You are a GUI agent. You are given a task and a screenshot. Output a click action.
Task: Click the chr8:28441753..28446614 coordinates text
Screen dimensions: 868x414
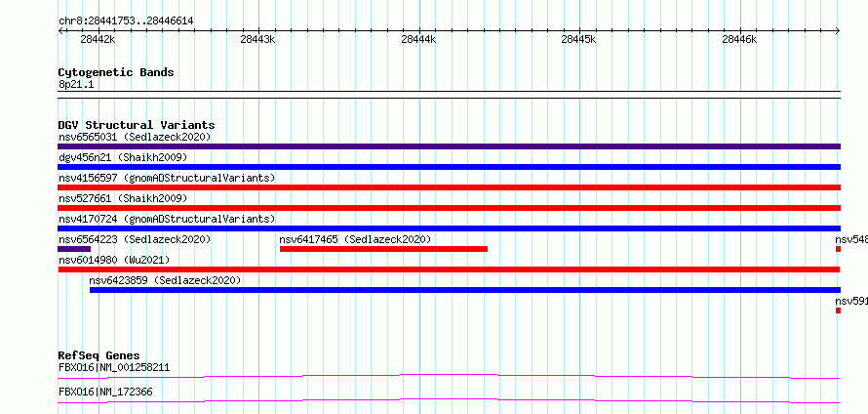tap(126, 21)
